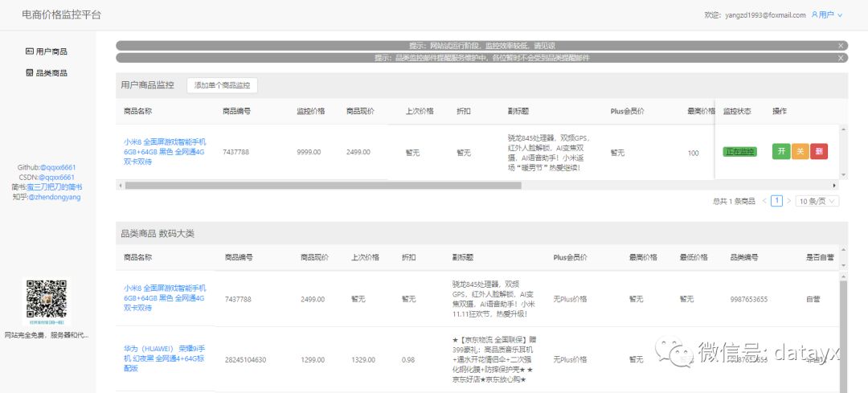Click the user avatar icon beside 用户
The height and width of the screenshot is (393, 868).
tap(814, 15)
